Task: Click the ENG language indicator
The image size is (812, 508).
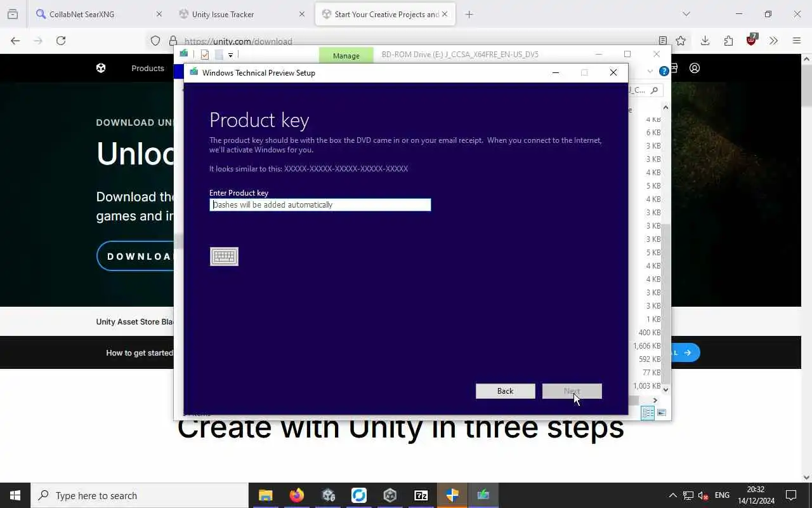Action: [722, 495]
